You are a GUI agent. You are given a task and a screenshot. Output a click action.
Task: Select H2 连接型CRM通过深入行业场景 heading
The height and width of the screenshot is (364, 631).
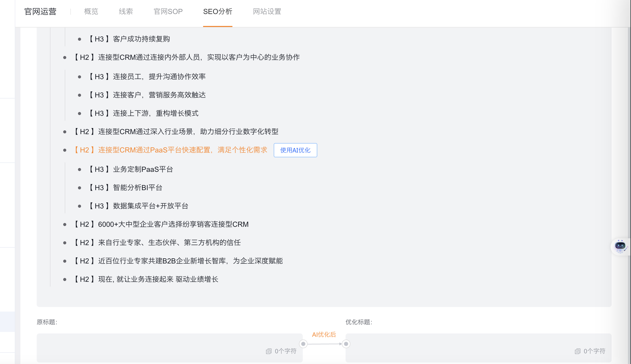pos(176,132)
